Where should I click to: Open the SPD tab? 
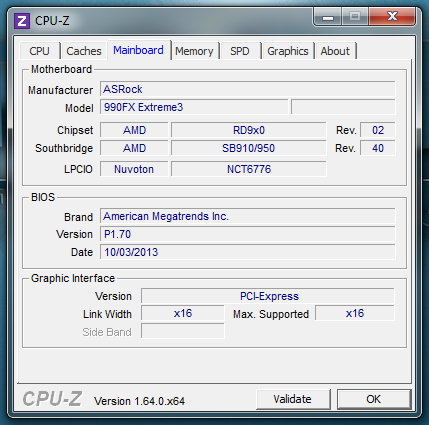tap(240, 51)
